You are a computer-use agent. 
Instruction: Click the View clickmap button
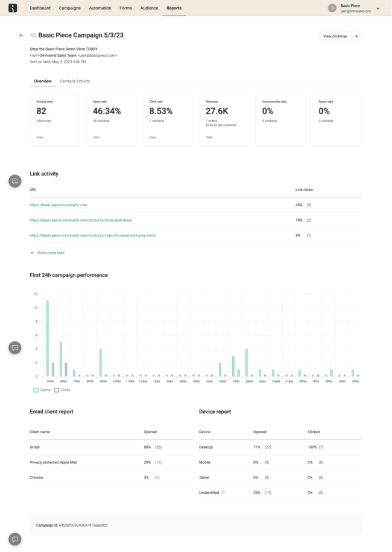[x=335, y=36]
